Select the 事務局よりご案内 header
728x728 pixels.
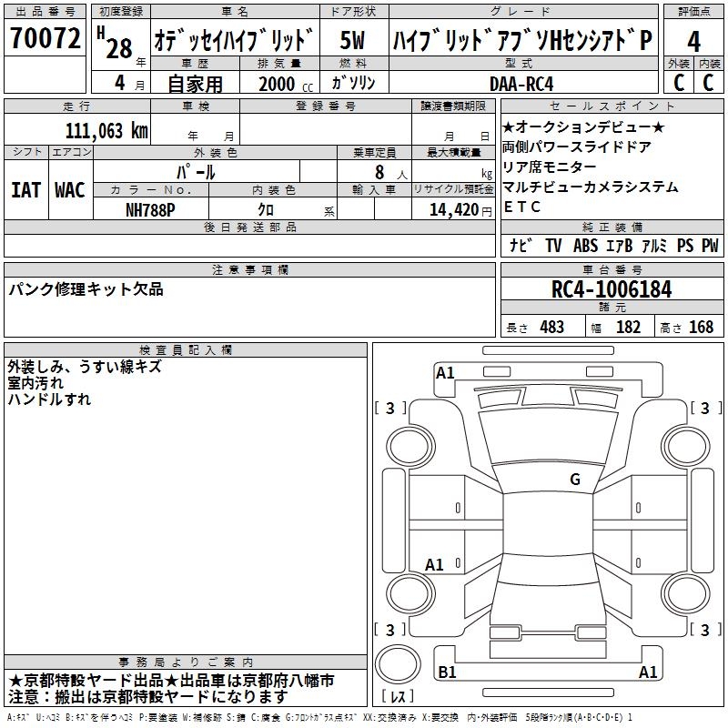[186, 662]
